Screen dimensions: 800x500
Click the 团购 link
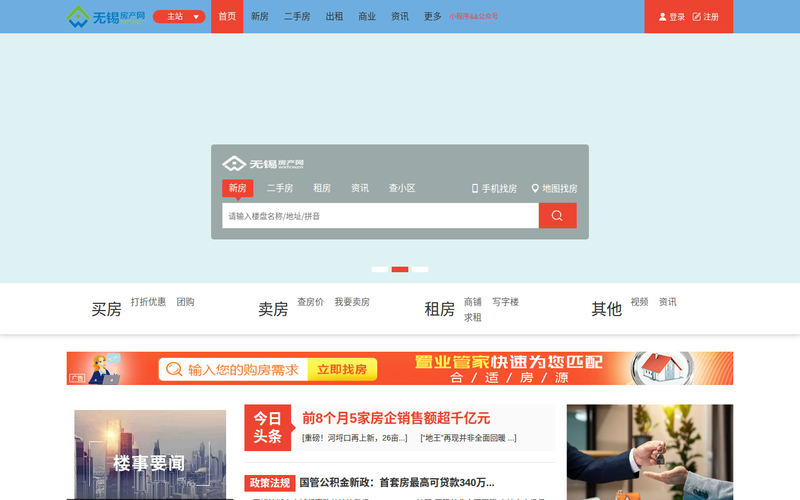point(185,302)
